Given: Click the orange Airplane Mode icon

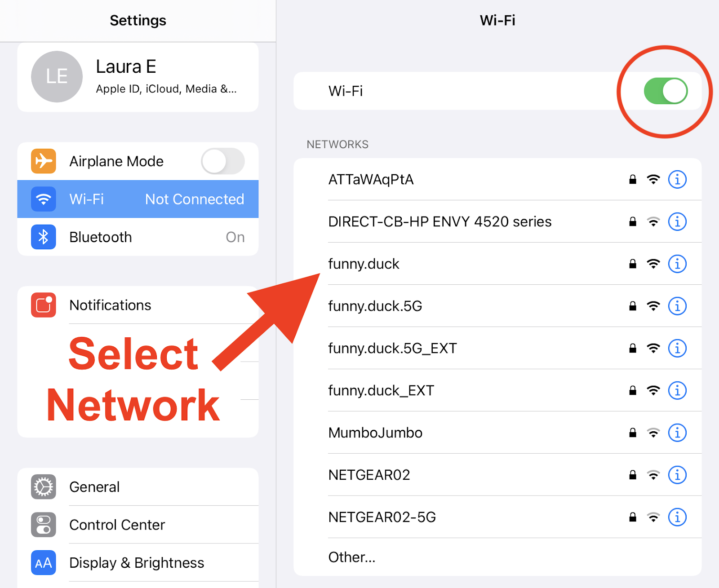Looking at the screenshot, I should point(44,161).
